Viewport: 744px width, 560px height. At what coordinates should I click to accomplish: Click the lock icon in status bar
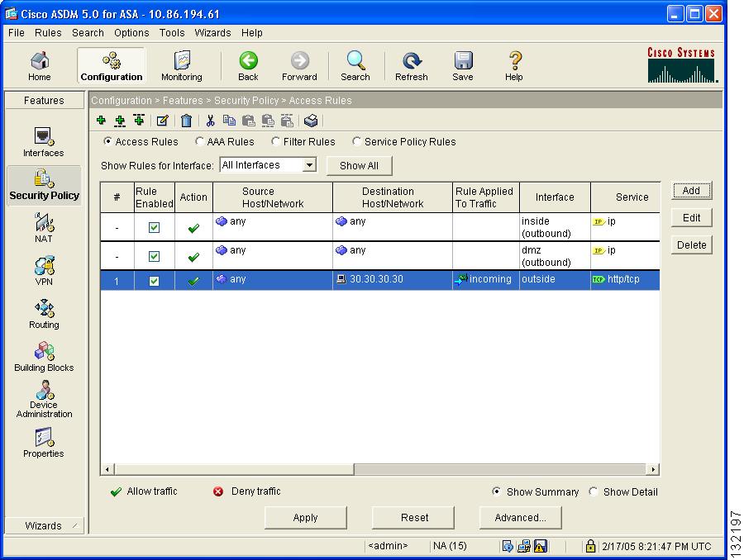pyautogui.click(x=590, y=546)
